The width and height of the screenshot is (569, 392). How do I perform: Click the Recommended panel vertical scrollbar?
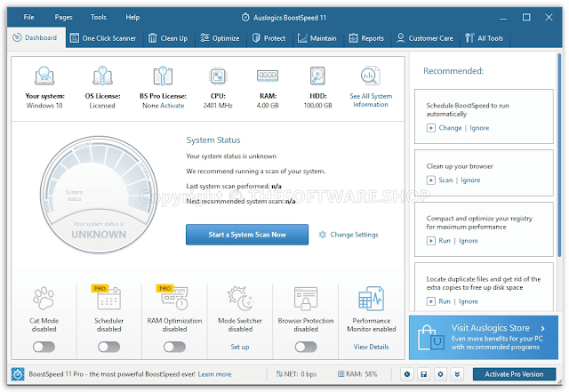pyautogui.click(x=559, y=155)
